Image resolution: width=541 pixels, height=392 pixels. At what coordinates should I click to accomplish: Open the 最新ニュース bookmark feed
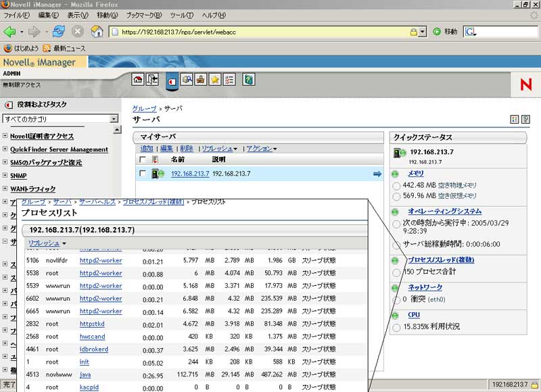(x=64, y=48)
